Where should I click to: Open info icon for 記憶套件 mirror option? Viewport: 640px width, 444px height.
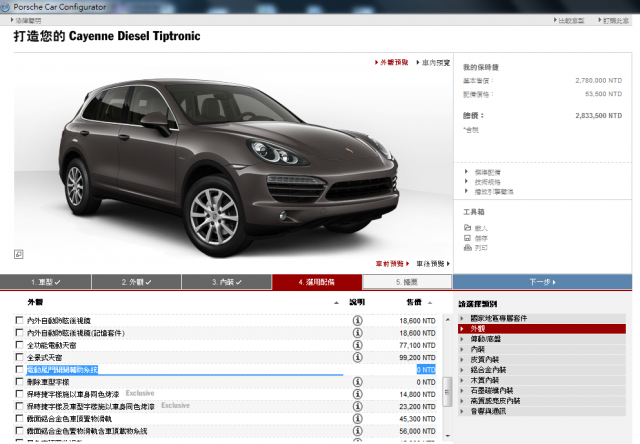pyautogui.click(x=357, y=333)
